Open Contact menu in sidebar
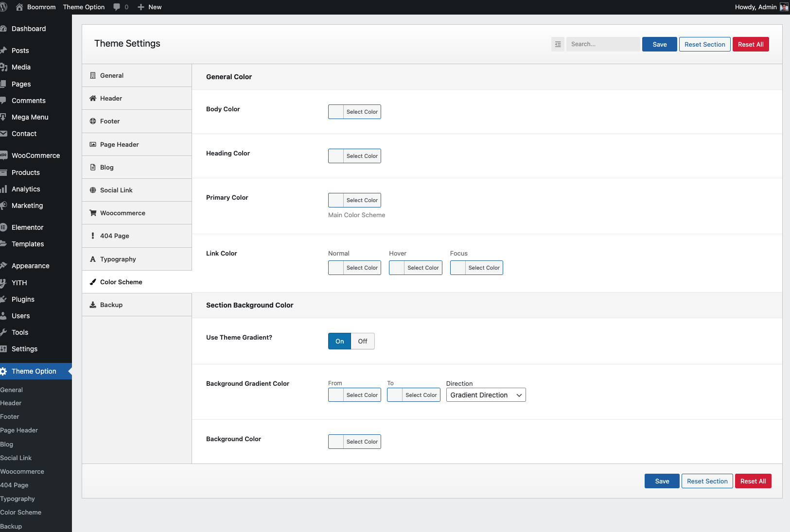The image size is (790, 532). pos(36,134)
